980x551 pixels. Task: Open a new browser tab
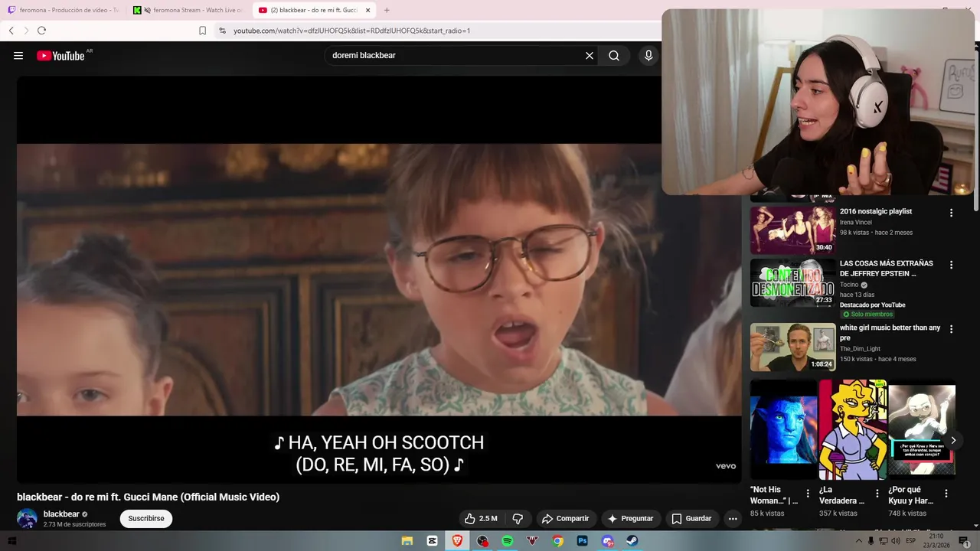coord(387,10)
